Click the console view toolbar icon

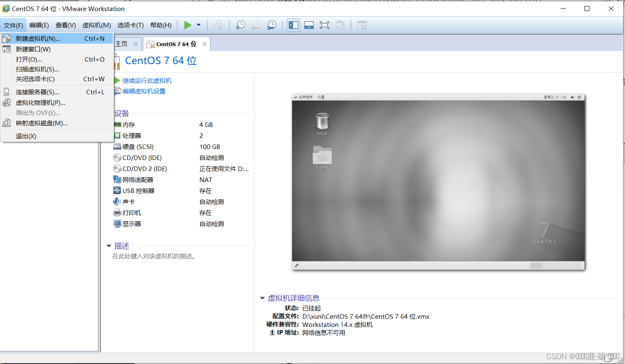[362, 25]
